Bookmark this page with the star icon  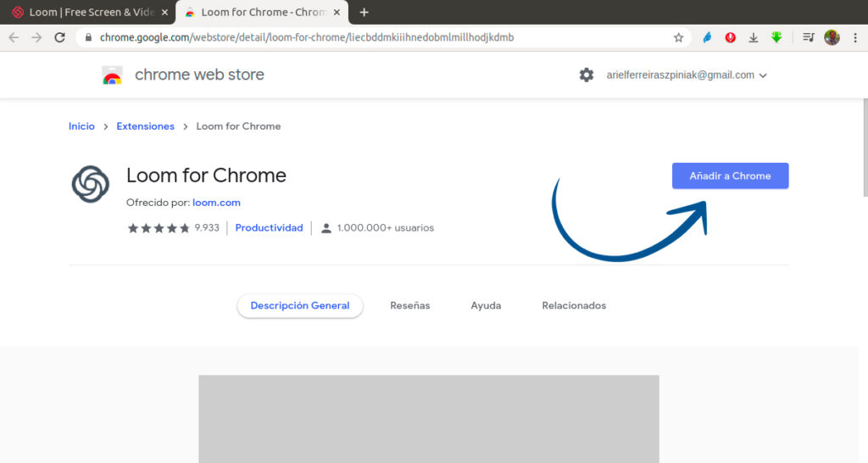[679, 37]
